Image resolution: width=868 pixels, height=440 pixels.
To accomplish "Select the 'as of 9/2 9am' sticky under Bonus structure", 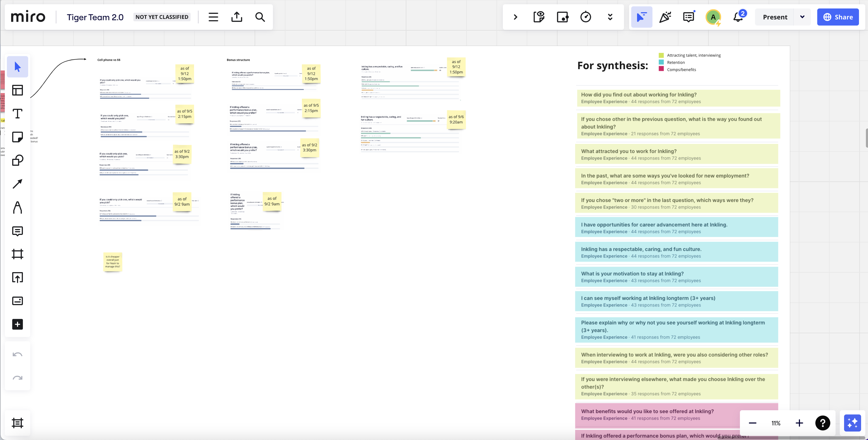I will 272,201.
